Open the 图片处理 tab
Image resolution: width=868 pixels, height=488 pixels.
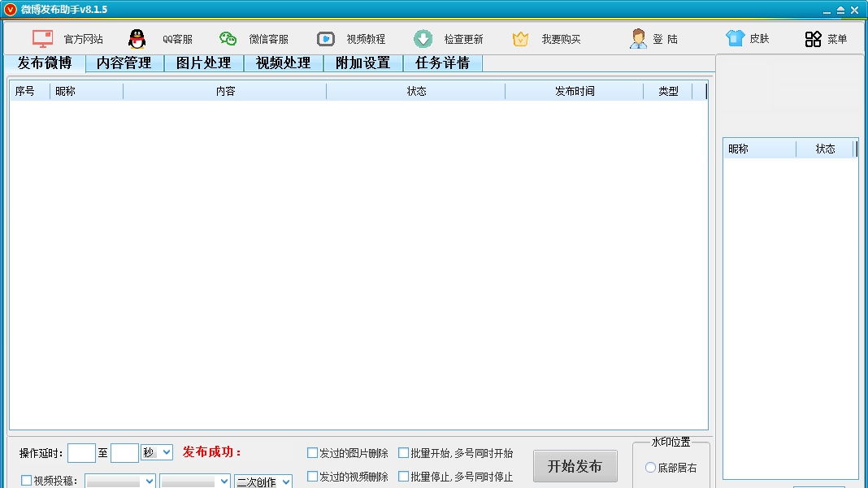tap(203, 63)
